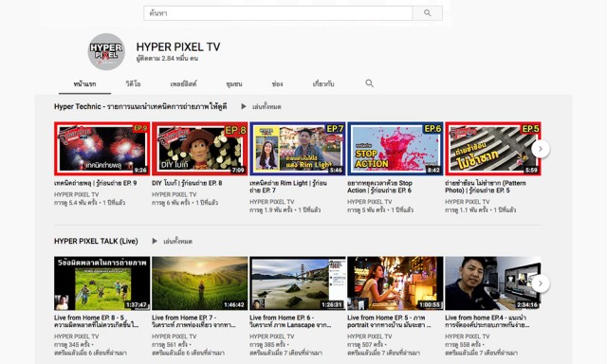Open Hyper Technic playlist section title
The height and width of the screenshot is (364, 607).
pyautogui.click(x=140, y=106)
